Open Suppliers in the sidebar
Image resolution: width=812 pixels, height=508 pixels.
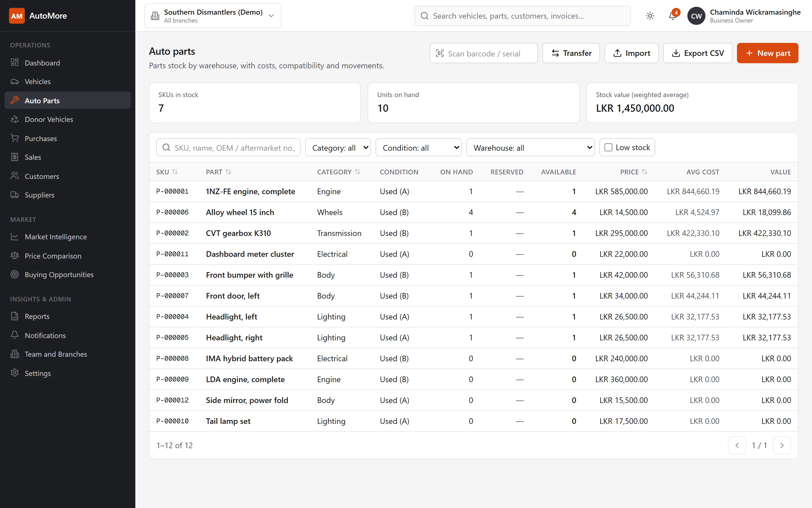pos(68,195)
